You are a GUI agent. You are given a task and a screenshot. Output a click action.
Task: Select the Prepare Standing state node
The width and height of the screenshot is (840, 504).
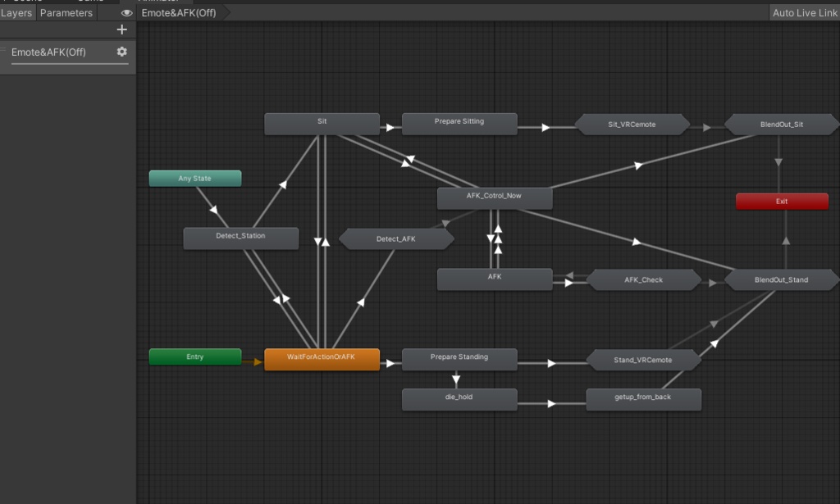point(459,359)
